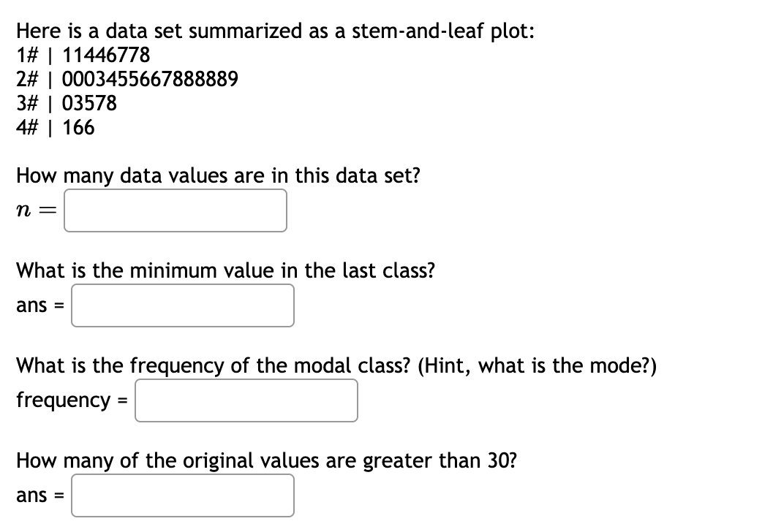Click the input field for n
The image size is (762, 532).
[x=175, y=210]
